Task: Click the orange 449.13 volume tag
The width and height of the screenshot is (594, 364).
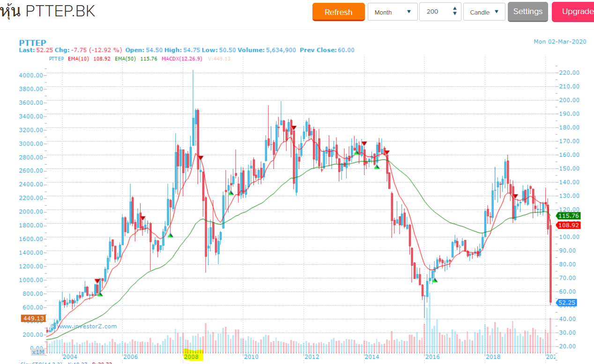Action: pos(34,319)
